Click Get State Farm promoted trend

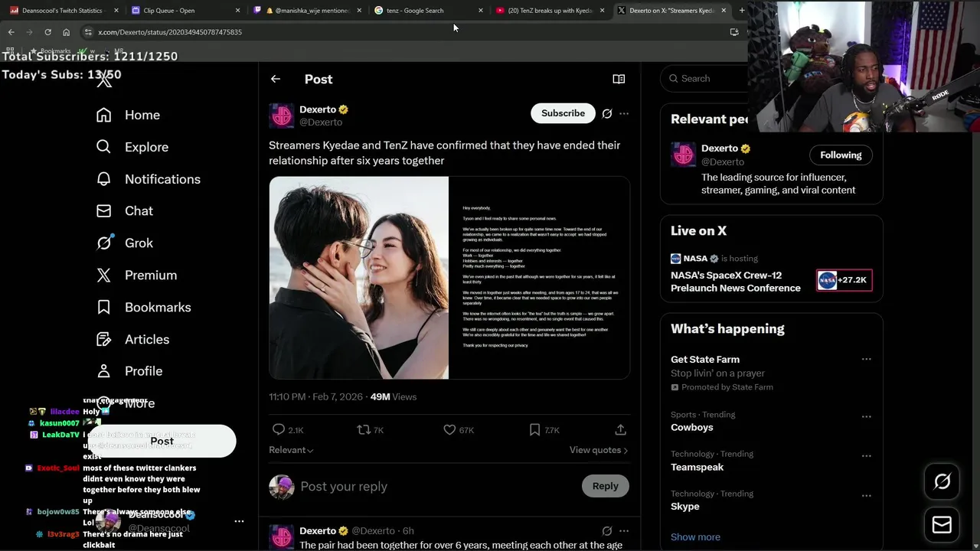[x=705, y=360]
